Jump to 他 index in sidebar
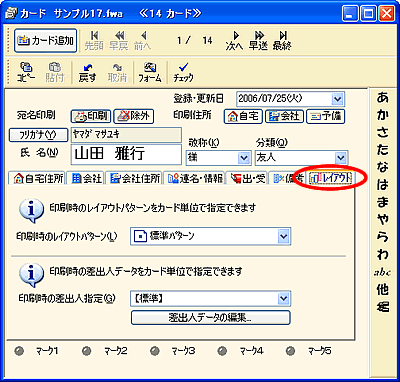The image size is (400, 382). (x=383, y=290)
